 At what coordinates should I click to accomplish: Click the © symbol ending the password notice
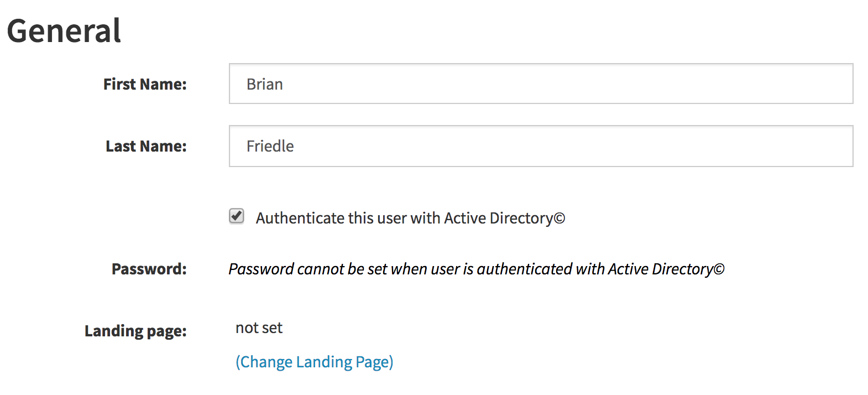[719, 269]
